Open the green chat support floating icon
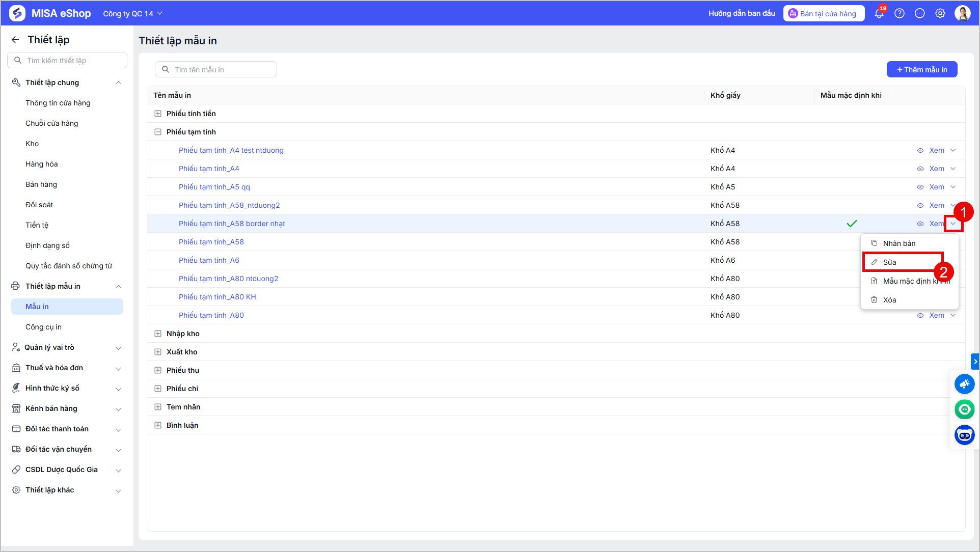Viewport: 980px width, 552px height. pyautogui.click(x=965, y=409)
